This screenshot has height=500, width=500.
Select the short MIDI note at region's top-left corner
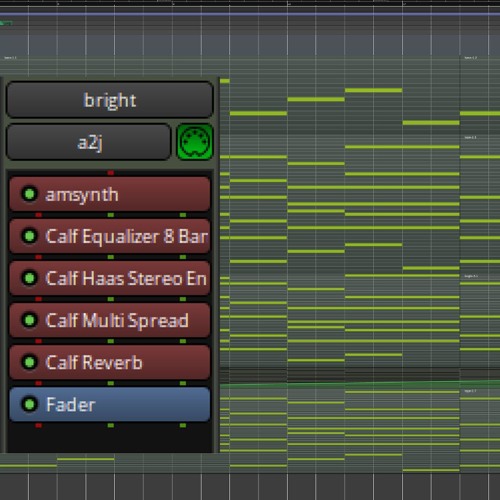[x=225, y=81]
